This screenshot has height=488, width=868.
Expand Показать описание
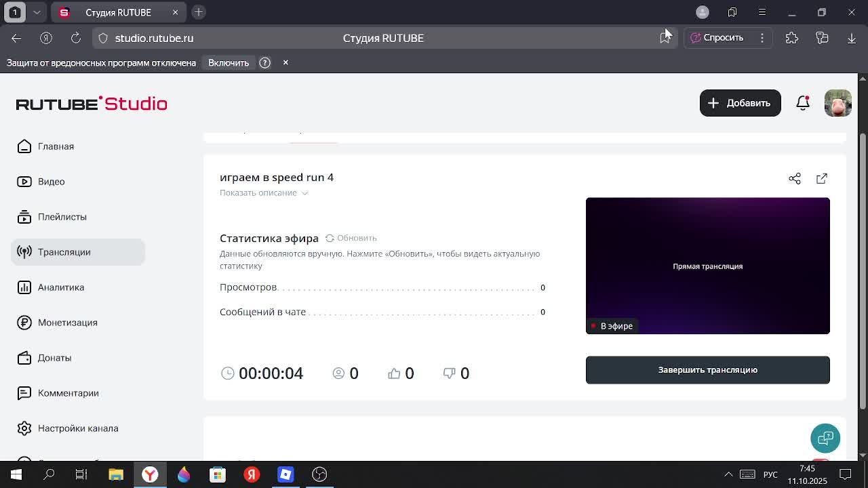click(264, 193)
